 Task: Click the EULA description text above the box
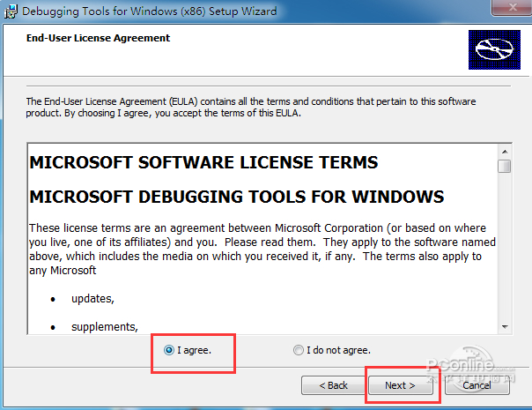[251, 107]
